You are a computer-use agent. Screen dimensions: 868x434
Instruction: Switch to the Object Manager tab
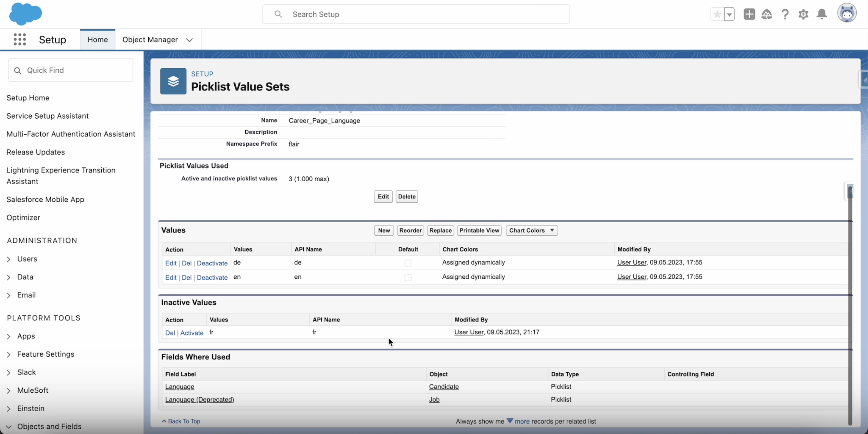150,39
